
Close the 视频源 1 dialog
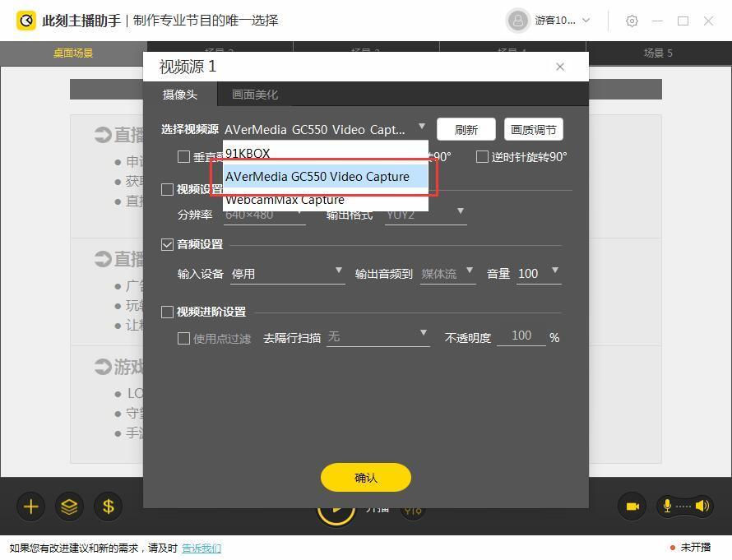click(560, 67)
